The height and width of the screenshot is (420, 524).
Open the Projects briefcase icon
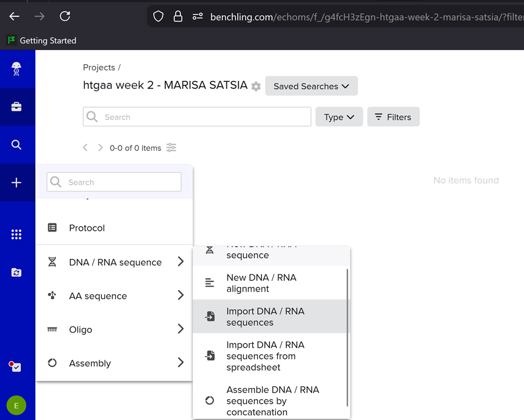coord(16,107)
